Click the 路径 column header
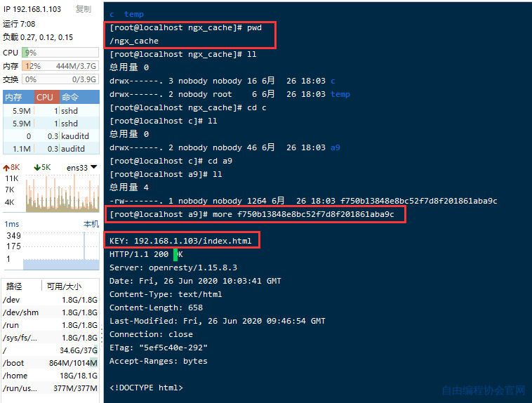 coord(14,286)
